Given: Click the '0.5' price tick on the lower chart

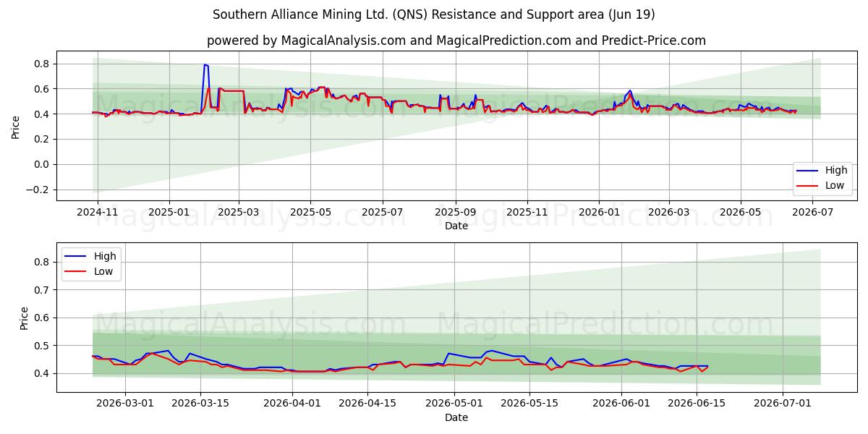Looking at the screenshot, I should click(42, 345).
